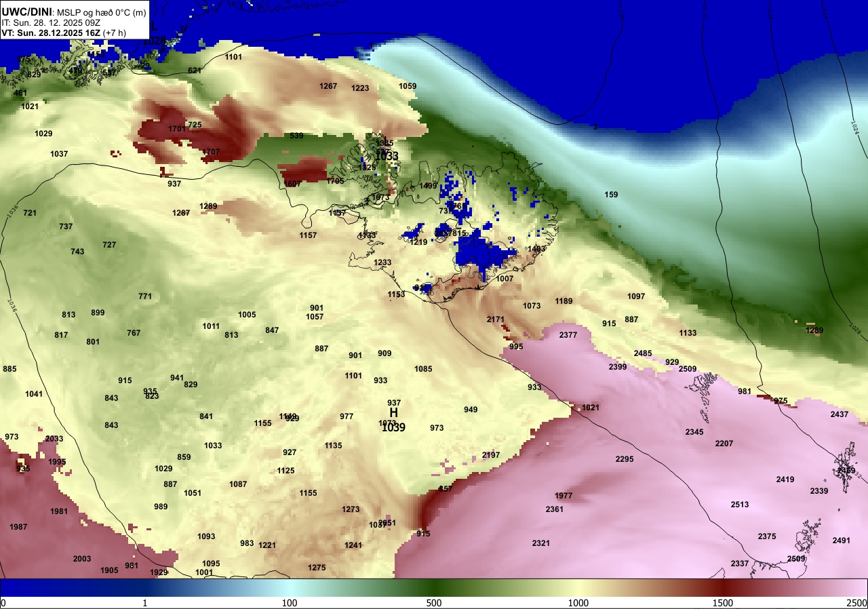
Task: Click the 1039 pressure value under H
Action: (393, 427)
